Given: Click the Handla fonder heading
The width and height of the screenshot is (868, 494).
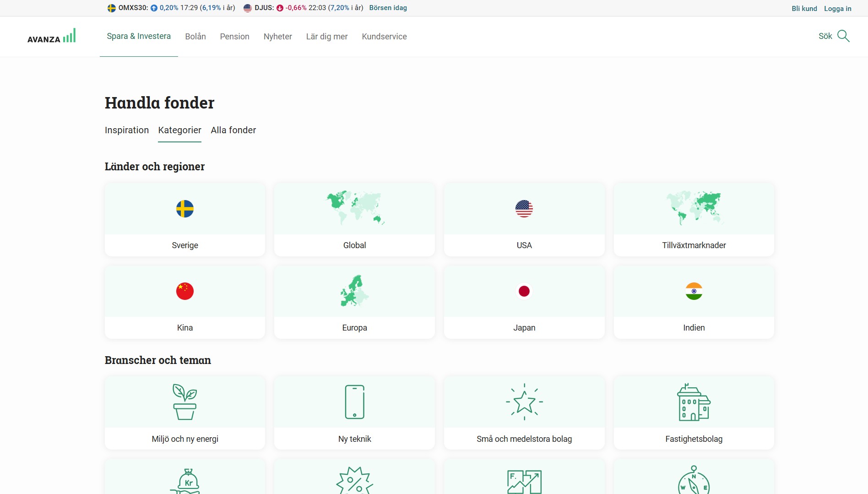Looking at the screenshot, I should (159, 103).
